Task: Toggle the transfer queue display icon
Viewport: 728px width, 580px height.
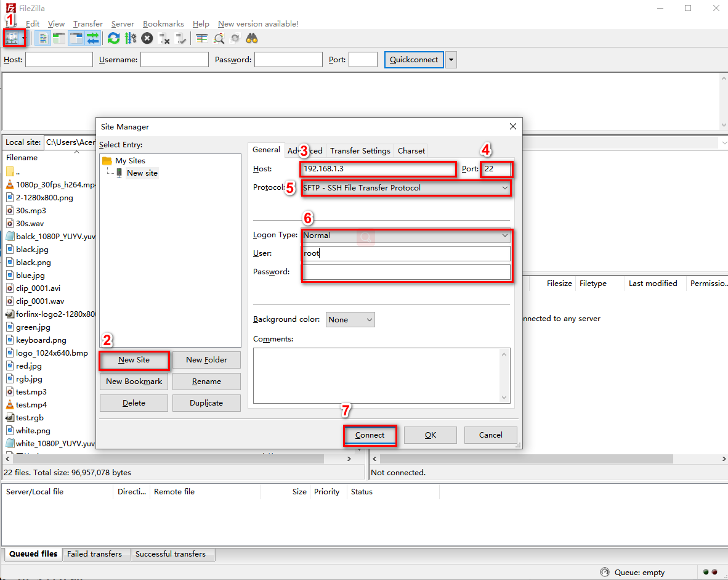Action: [x=93, y=38]
